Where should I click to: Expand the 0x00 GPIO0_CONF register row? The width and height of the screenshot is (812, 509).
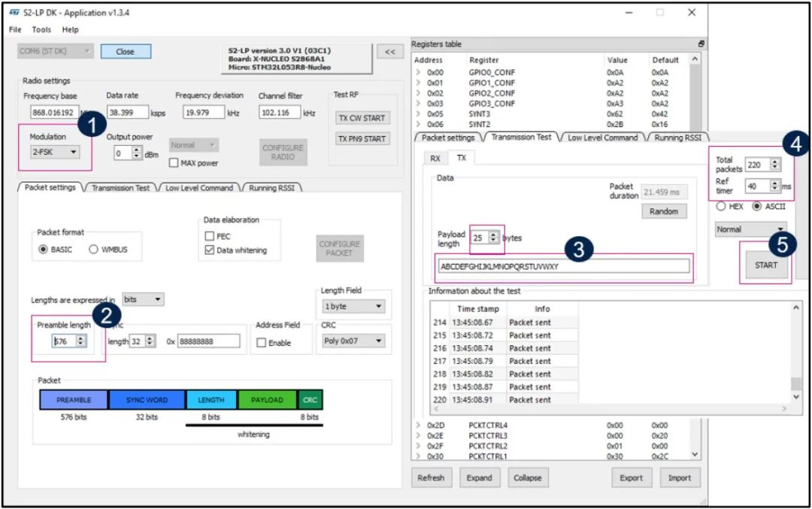[418, 72]
